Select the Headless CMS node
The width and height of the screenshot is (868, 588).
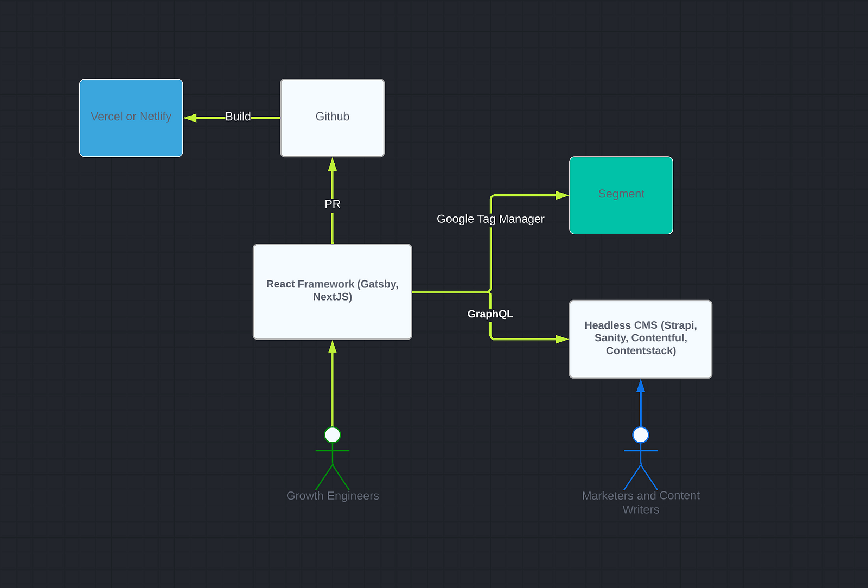coord(640,338)
